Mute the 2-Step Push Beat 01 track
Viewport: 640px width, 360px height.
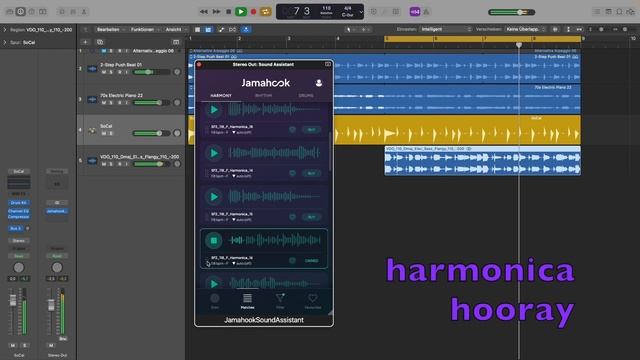pyautogui.click(x=104, y=72)
